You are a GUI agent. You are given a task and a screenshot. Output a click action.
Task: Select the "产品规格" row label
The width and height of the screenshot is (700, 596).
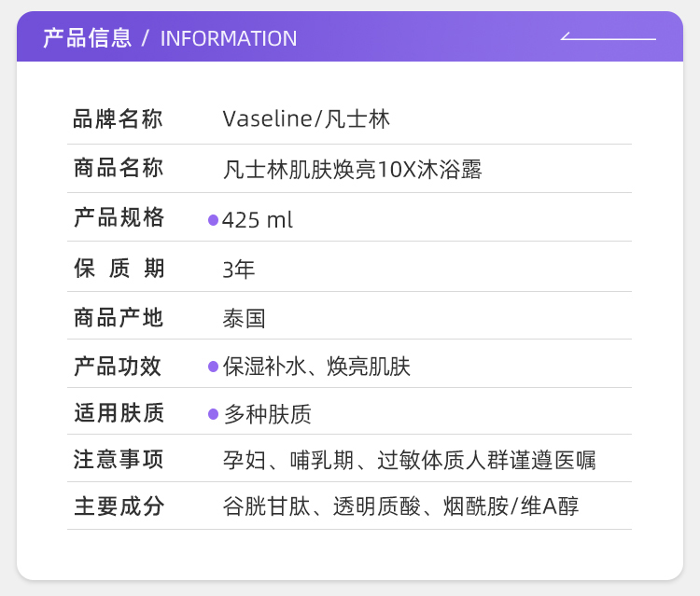(119, 218)
